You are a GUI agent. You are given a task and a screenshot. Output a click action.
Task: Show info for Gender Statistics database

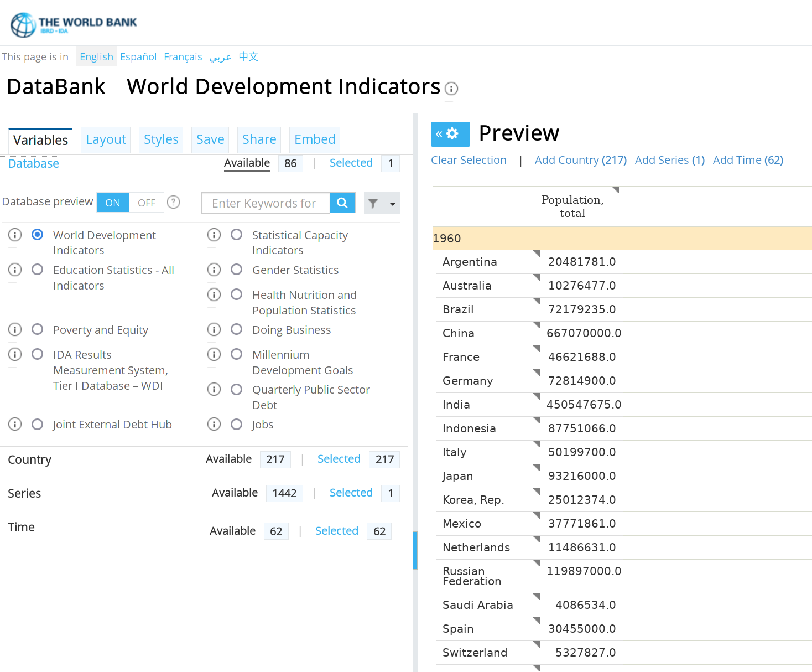click(214, 270)
